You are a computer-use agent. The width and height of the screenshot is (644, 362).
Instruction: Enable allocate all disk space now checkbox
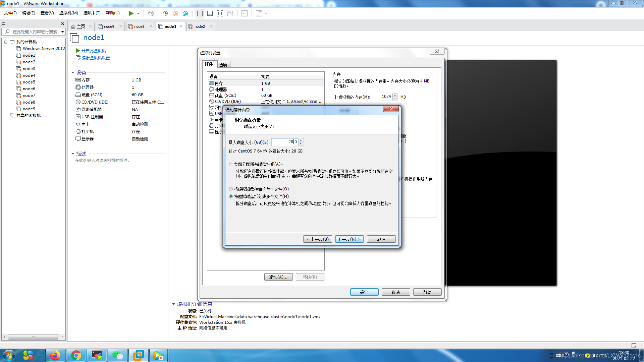pyautogui.click(x=231, y=164)
